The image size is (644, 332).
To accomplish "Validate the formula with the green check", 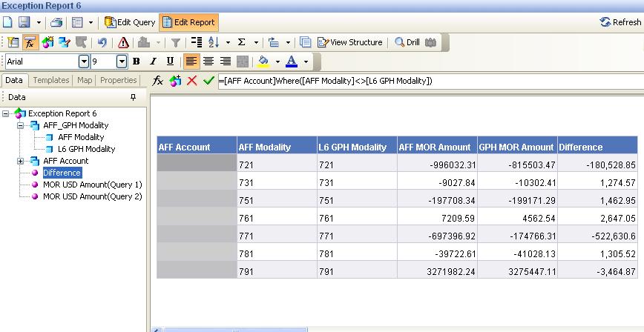I will [x=208, y=81].
